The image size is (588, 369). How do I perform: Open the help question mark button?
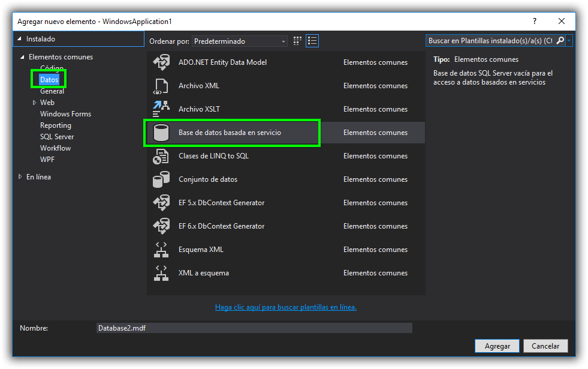535,22
